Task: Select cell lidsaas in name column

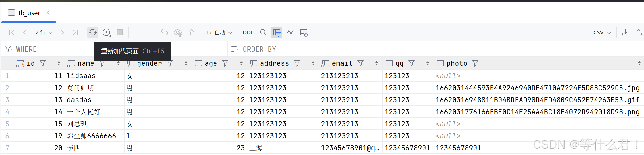Action: 95,76
